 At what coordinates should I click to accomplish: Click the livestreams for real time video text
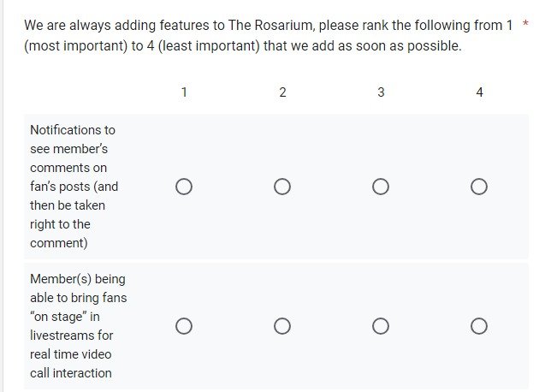[x=71, y=345]
